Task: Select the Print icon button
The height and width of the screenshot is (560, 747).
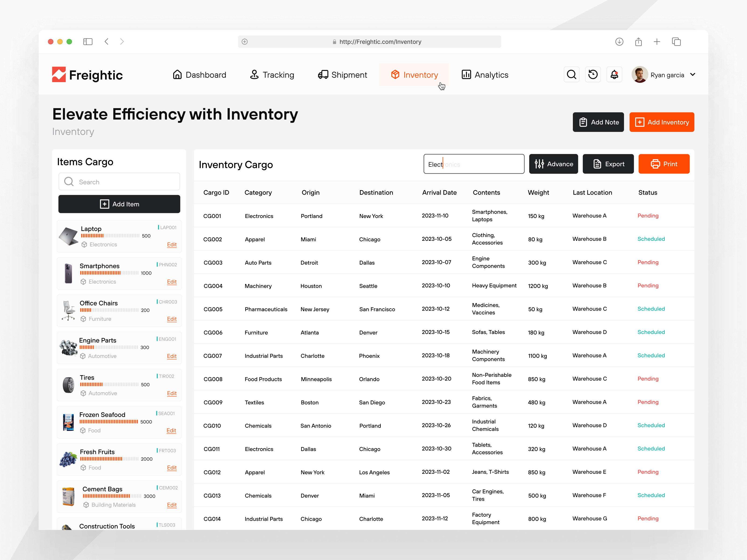Action: tap(655, 164)
